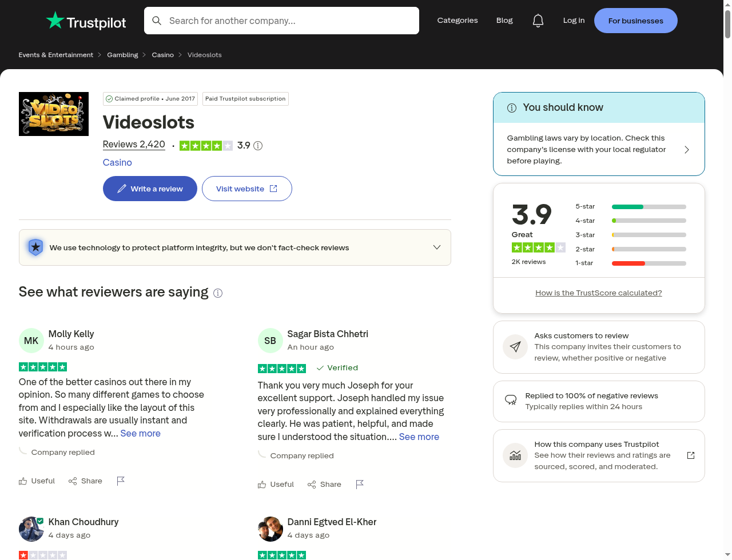Image resolution: width=732 pixels, height=560 pixels.
Task: Mark Sagar Bista Chhetri's review Useful
Action: click(276, 485)
